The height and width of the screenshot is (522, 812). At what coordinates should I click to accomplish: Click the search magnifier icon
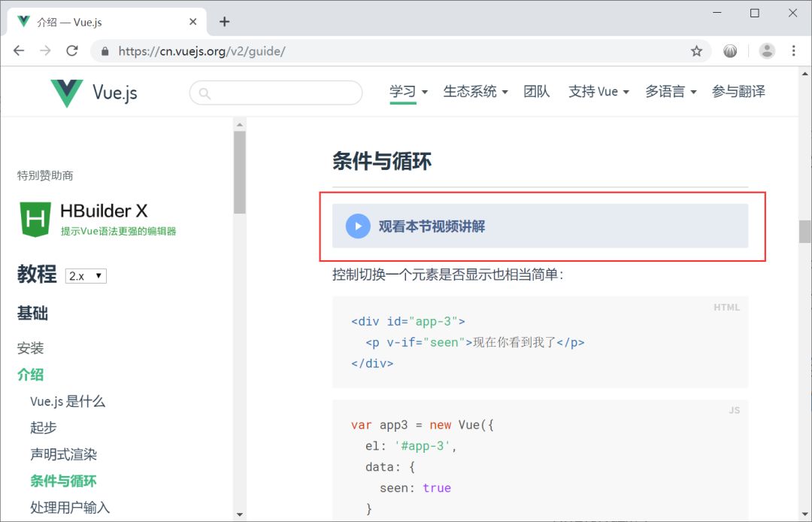pos(203,91)
